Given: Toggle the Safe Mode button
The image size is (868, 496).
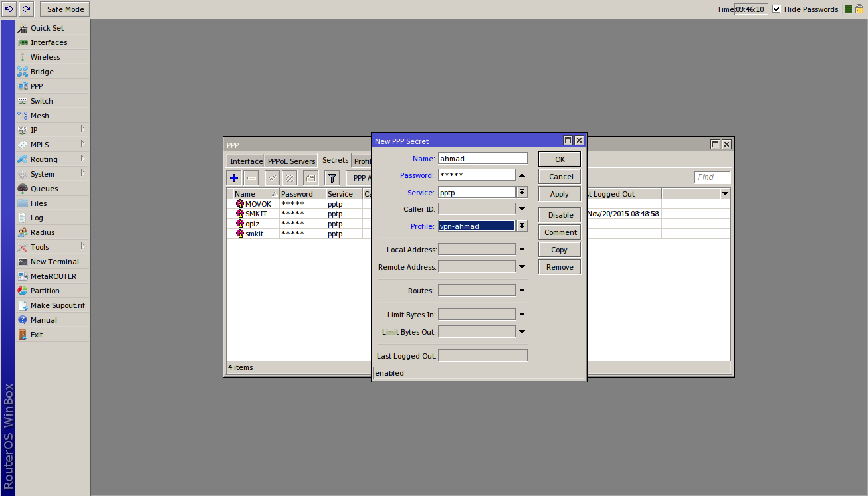Looking at the screenshot, I should [x=65, y=9].
